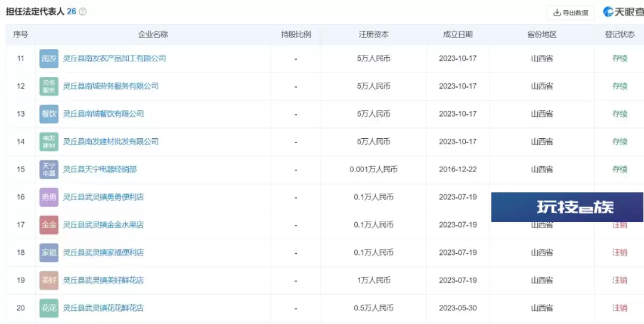Image resolution: width=644 pixels, height=324 pixels.
Task: Click the 注册资本 column header
Action: (x=373, y=35)
